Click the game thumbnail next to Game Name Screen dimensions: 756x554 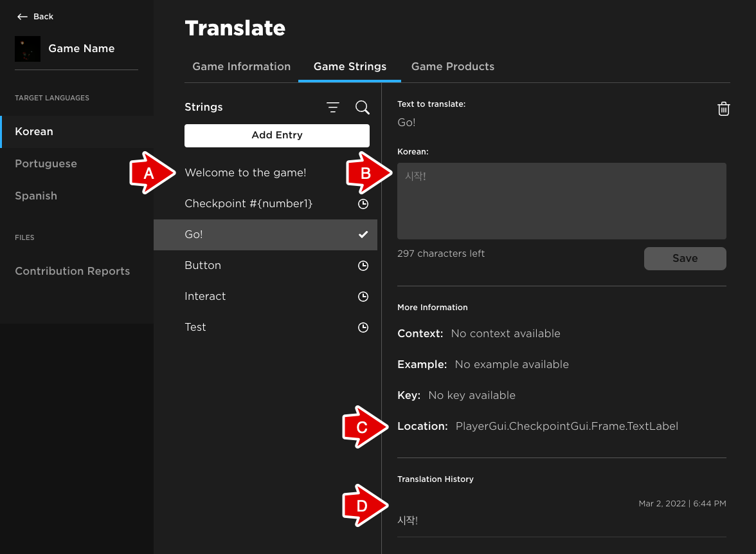pyautogui.click(x=28, y=49)
